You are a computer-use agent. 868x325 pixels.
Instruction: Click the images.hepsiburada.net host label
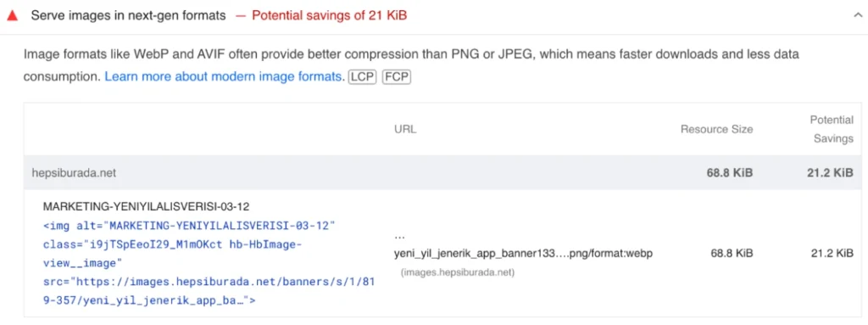pos(458,273)
